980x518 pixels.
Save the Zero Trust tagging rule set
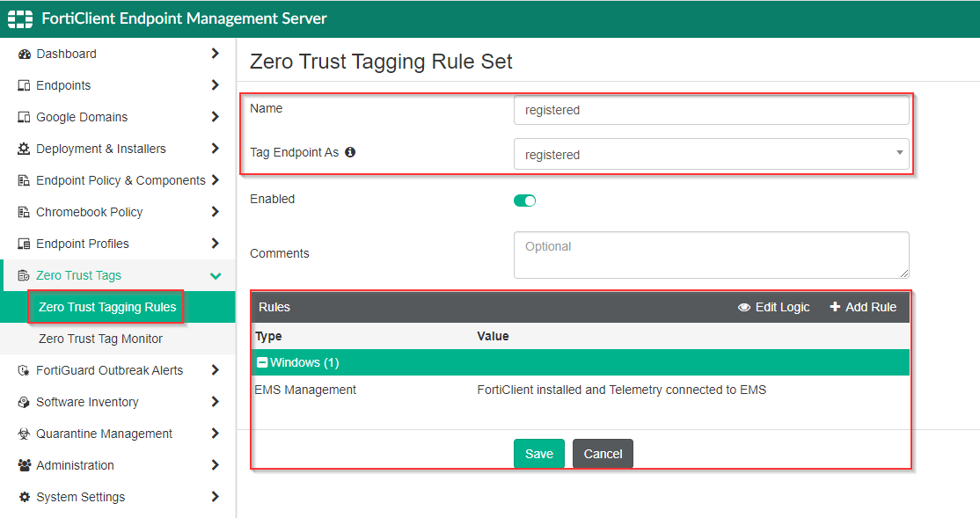(x=538, y=453)
